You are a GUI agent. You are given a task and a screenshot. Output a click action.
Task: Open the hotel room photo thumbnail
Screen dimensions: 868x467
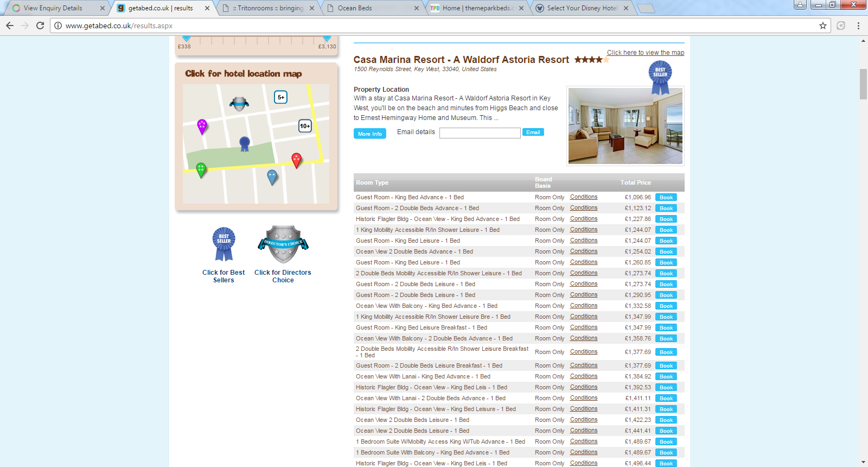(626, 126)
